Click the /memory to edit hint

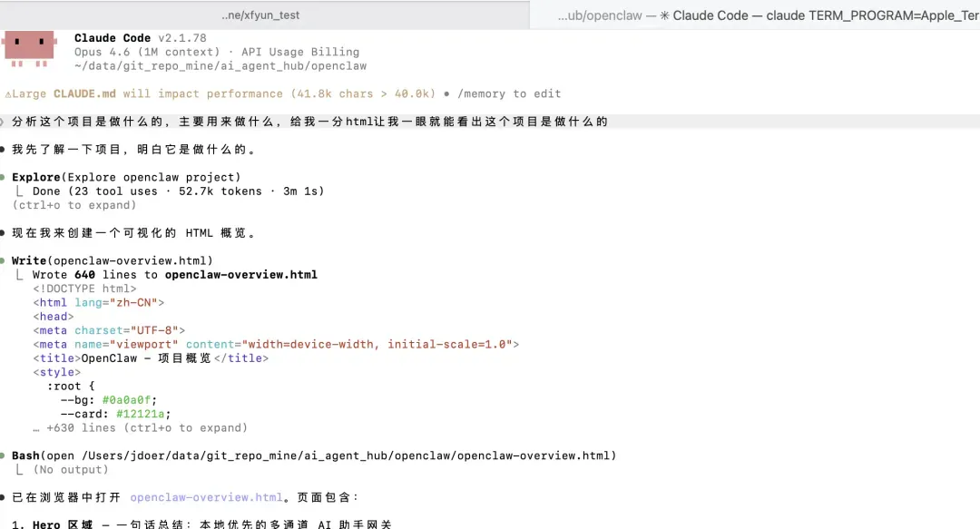click(509, 93)
